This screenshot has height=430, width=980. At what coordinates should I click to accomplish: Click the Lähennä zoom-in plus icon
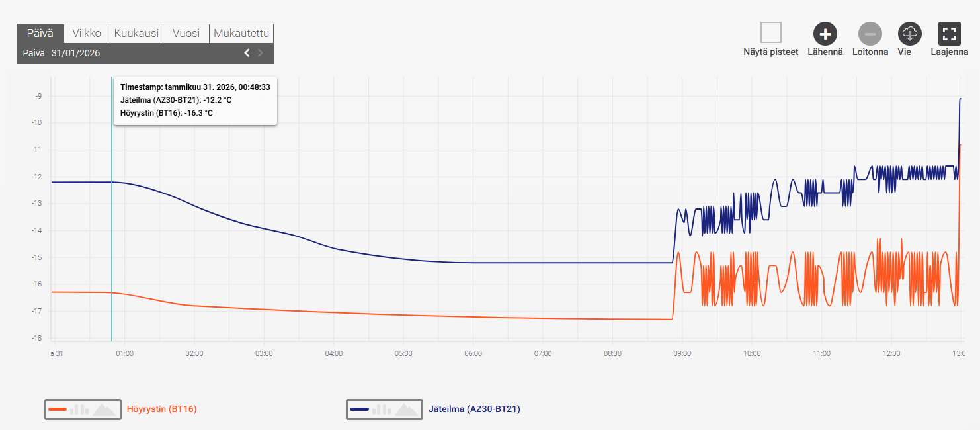pyautogui.click(x=825, y=33)
